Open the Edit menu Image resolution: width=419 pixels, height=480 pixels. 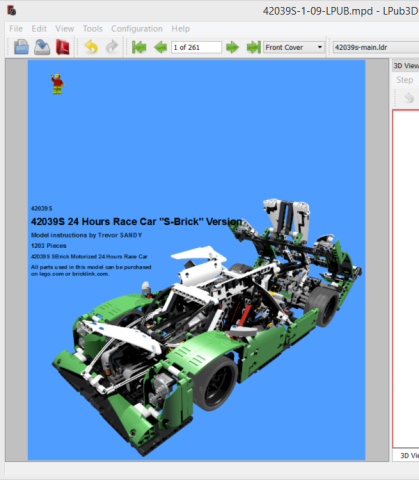tap(39, 29)
